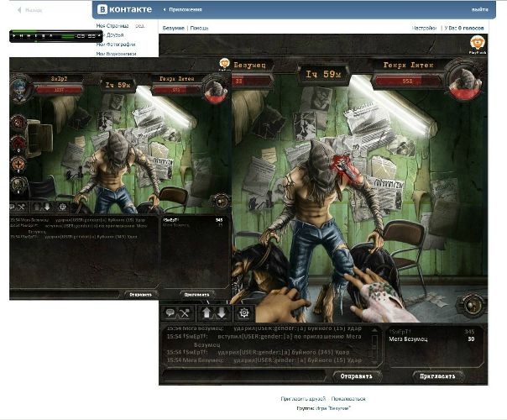Click Отправить button in large game chat

point(358,375)
